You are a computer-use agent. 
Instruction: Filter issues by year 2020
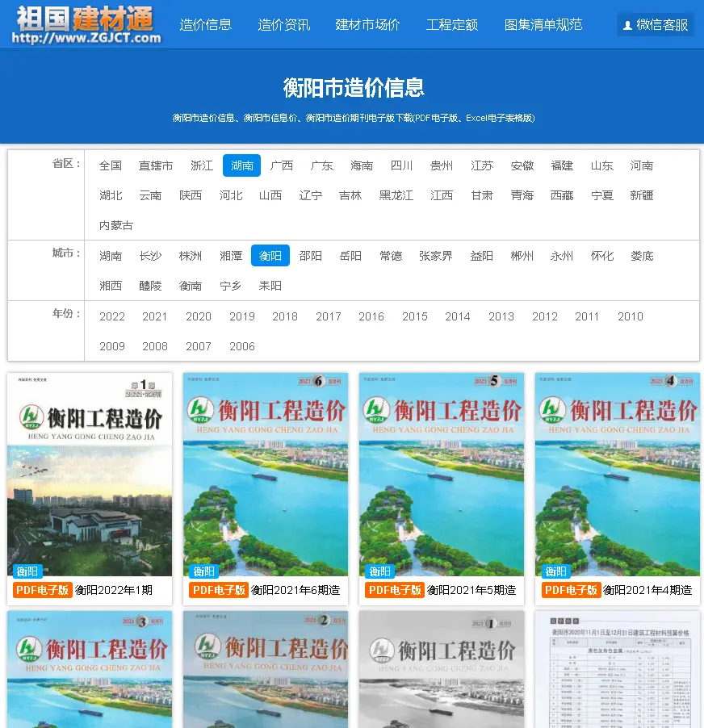199,316
